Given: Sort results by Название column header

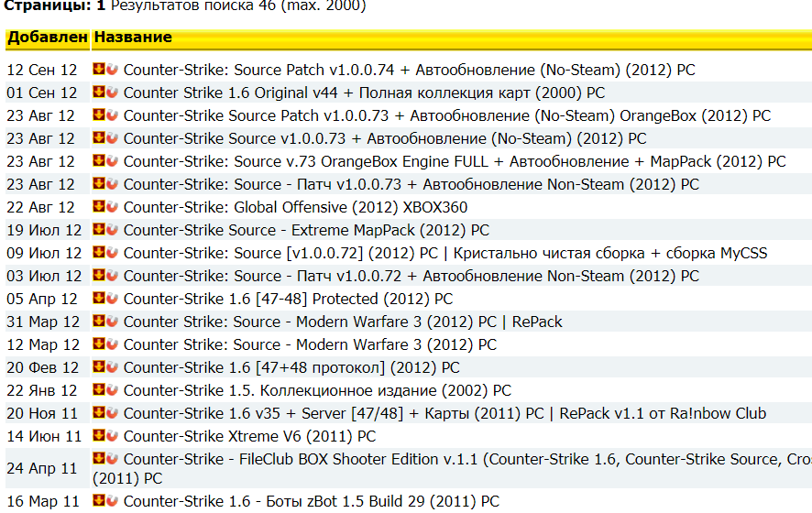Looking at the screenshot, I should [133, 38].
